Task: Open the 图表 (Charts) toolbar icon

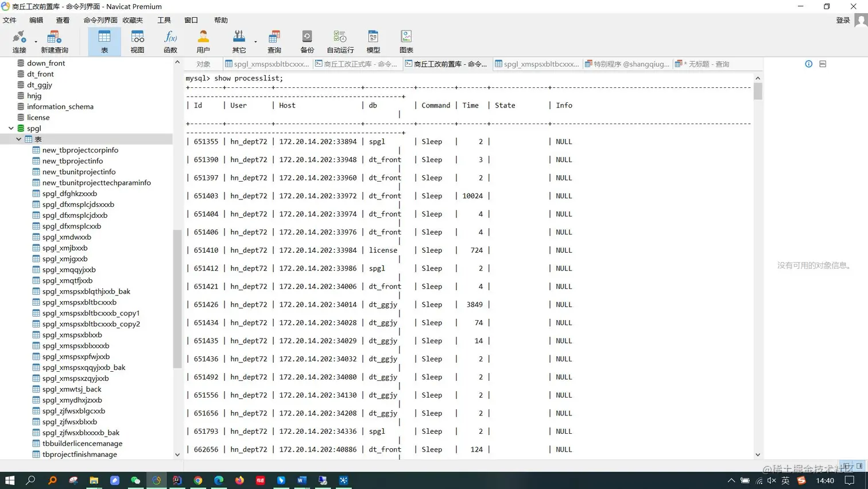Action: click(x=406, y=41)
